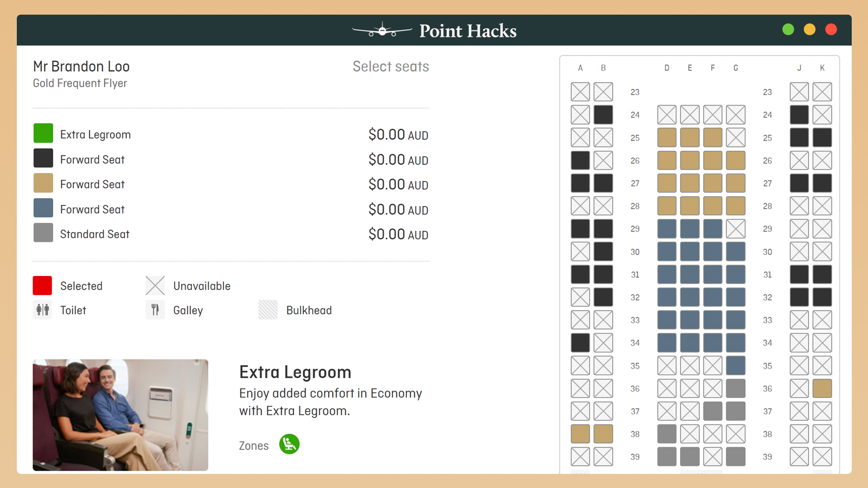Select seat 24B on the seat map
This screenshot has width=868, height=488.
click(603, 115)
